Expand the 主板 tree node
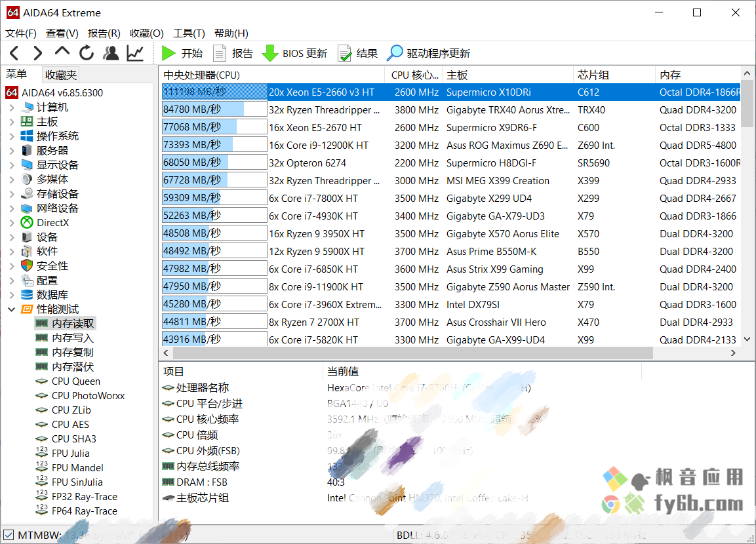Screen dimensions: 756x544 12,122
